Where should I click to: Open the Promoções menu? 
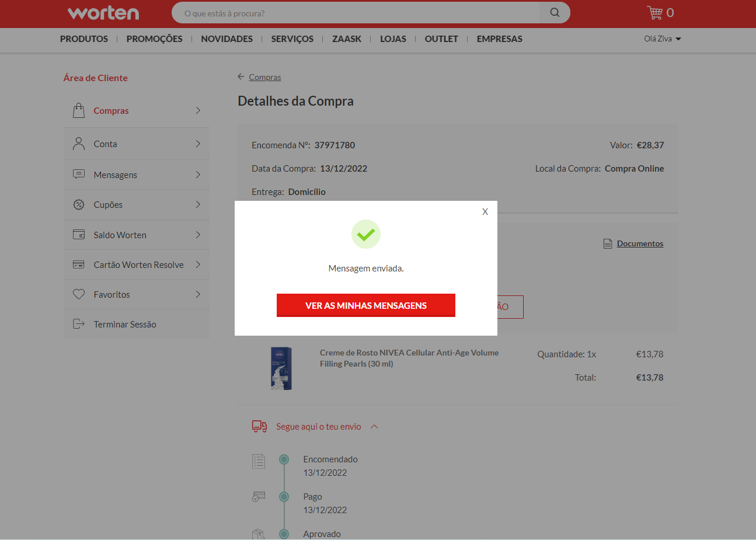pyautogui.click(x=155, y=39)
